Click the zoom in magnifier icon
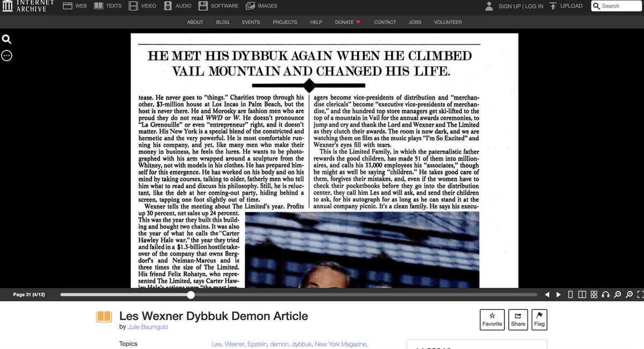Image resolution: width=644 pixels, height=349 pixels. pos(629,294)
